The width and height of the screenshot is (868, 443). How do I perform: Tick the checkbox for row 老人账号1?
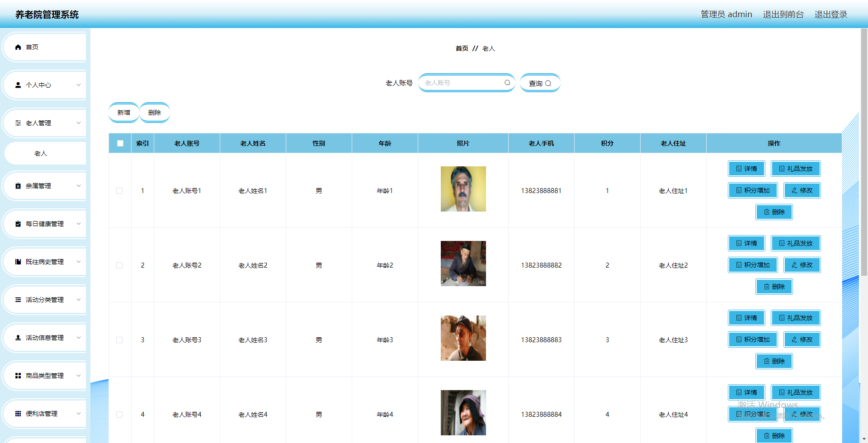coord(119,191)
